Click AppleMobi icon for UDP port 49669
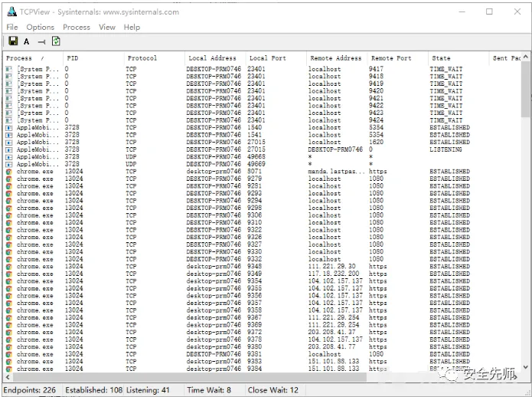 click(9, 164)
